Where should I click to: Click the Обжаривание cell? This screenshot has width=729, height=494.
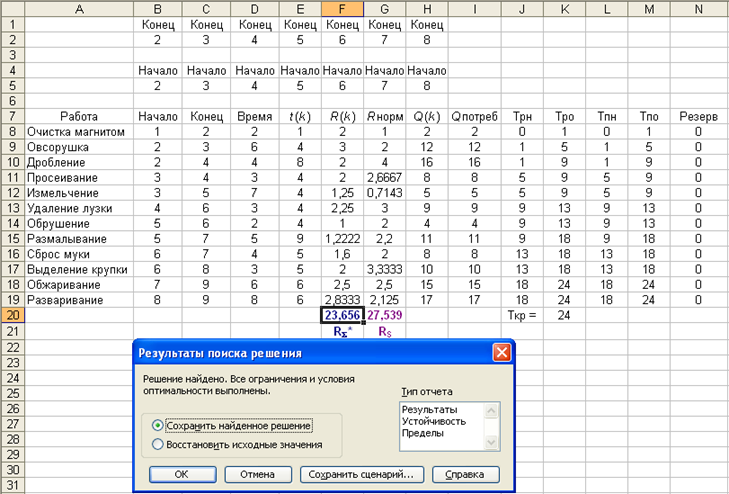coord(79,285)
